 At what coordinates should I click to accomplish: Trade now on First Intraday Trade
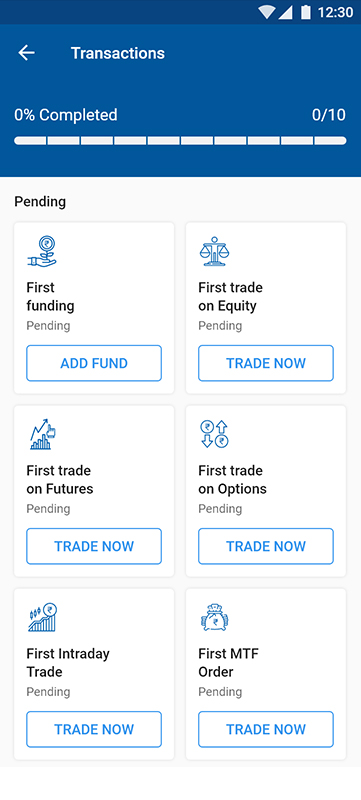pos(94,730)
